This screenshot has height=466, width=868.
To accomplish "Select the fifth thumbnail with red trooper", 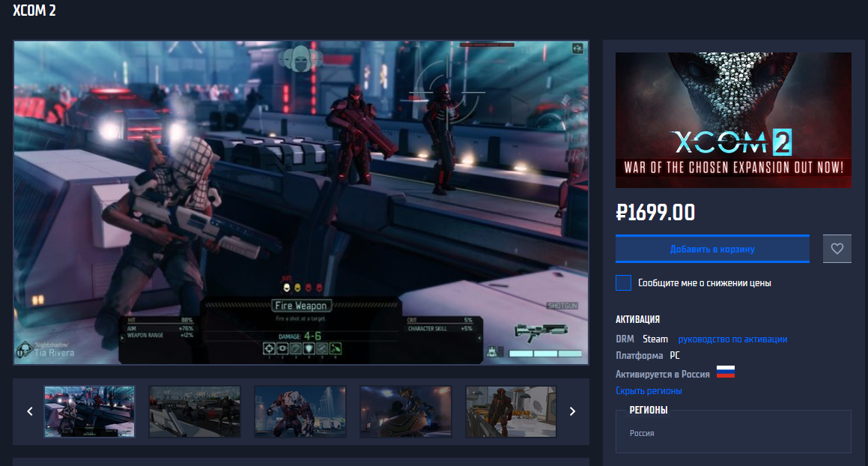I will [x=511, y=412].
